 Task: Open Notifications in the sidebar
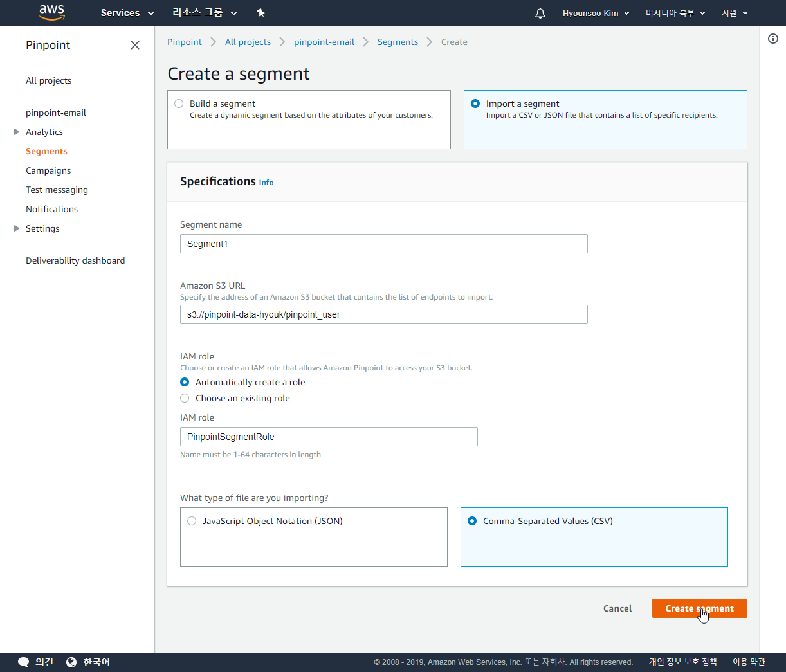51,209
